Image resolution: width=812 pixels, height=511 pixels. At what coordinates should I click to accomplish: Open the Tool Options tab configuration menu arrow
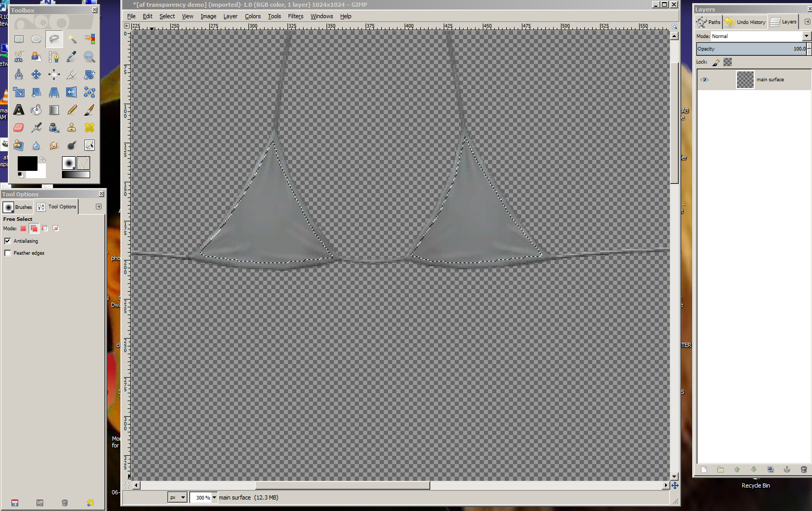(98, 207)
